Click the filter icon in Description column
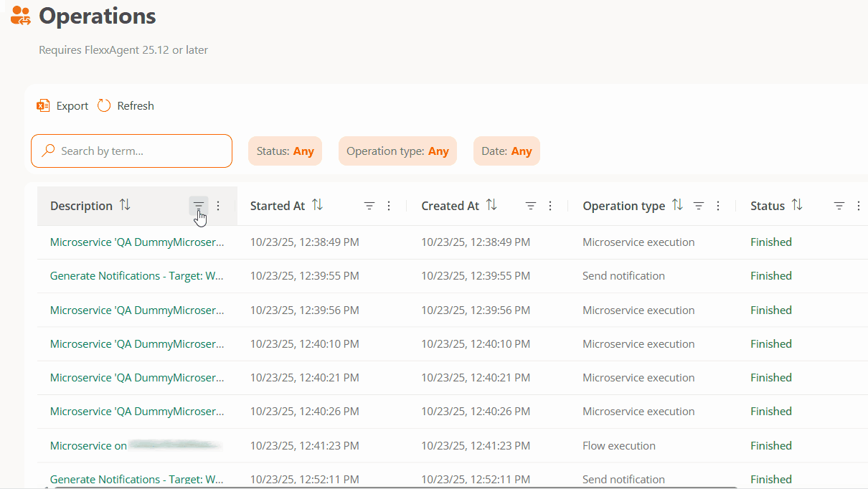 point(199,206)
